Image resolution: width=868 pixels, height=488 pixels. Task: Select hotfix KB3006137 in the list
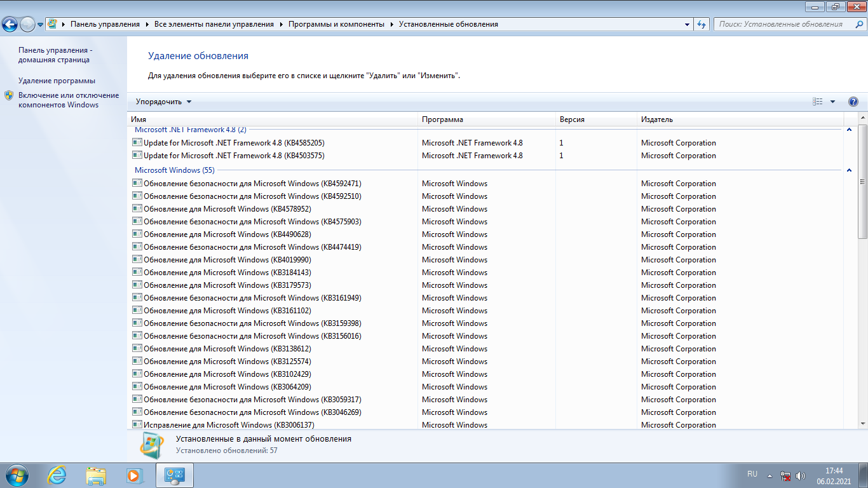pos(486,424)
